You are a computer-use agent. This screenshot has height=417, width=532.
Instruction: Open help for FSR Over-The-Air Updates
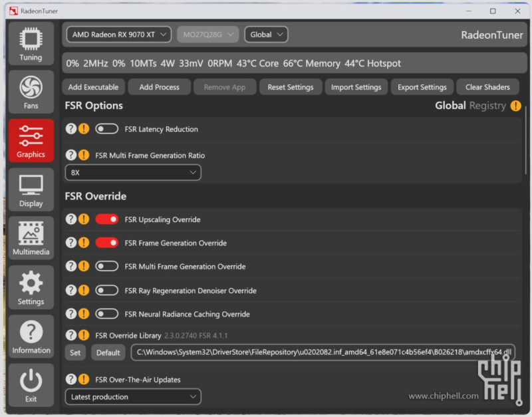71,379
